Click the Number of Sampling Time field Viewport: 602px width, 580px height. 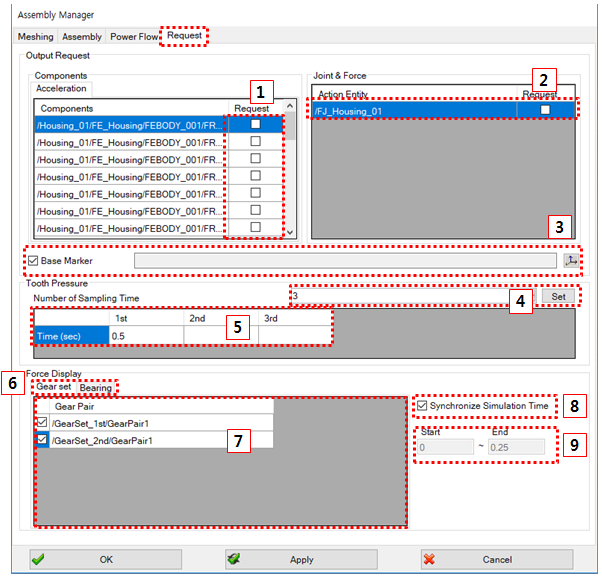point(413,296)
